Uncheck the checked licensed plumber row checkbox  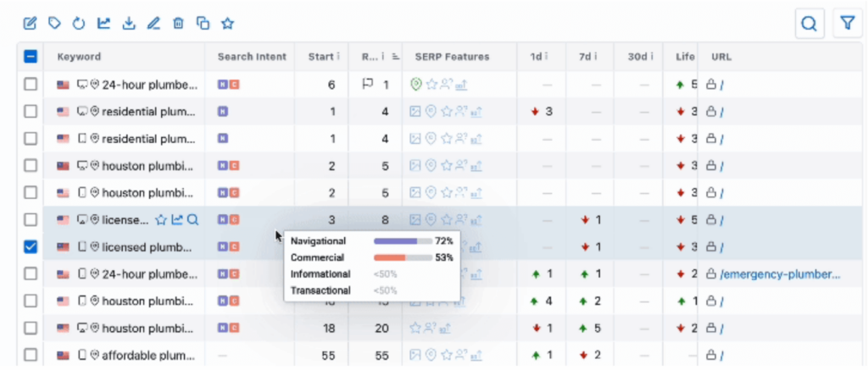[x=30, y=246]
